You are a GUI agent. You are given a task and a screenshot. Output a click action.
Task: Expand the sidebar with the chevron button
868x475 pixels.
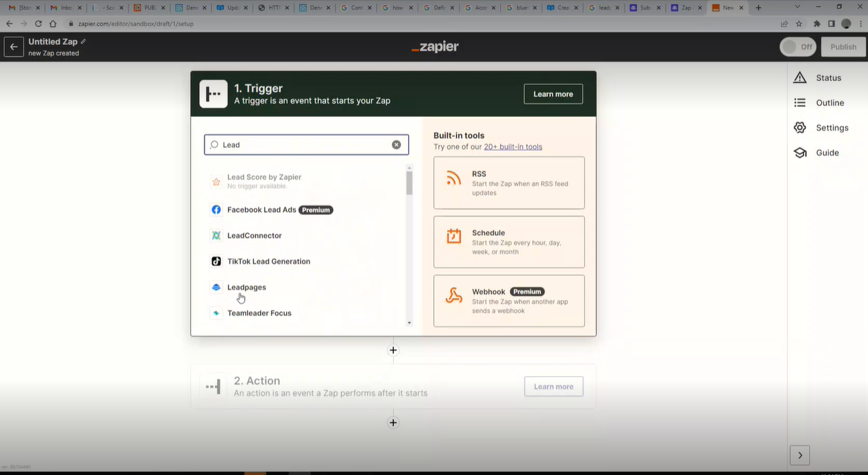click(x=800, y=455)
